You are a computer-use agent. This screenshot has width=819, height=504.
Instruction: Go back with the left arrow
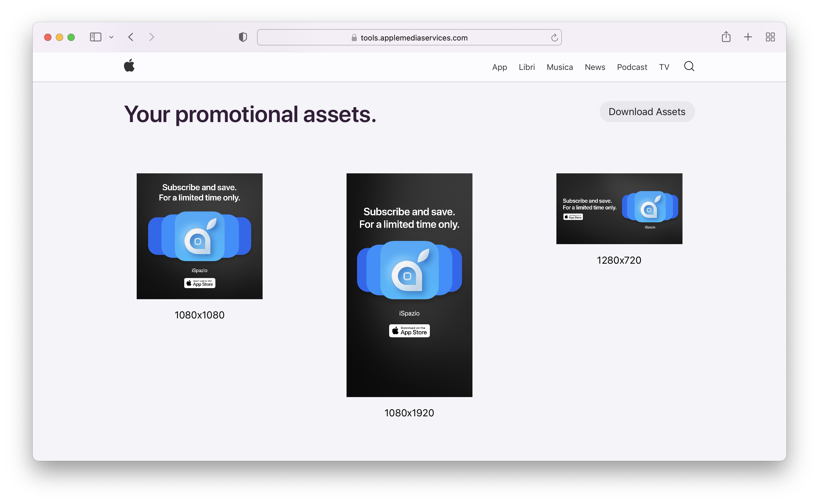(x=131, y=37)
